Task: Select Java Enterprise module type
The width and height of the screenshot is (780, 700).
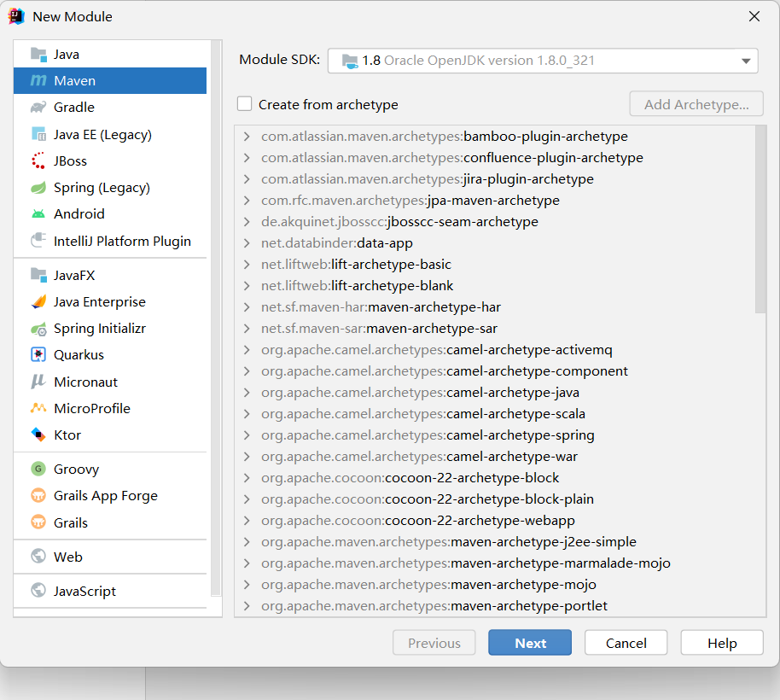Action: click(x=110, y=302)
